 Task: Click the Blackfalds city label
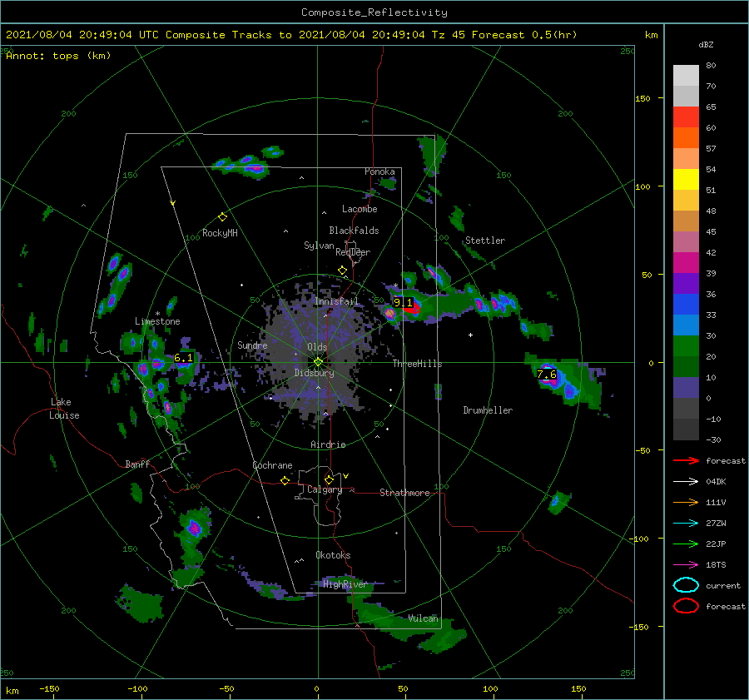(354, 231)
